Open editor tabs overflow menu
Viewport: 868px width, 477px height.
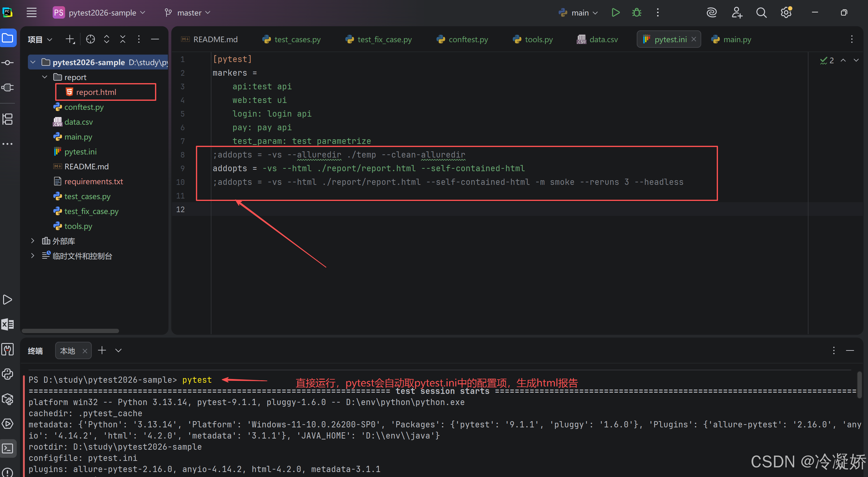click(852, 39)
